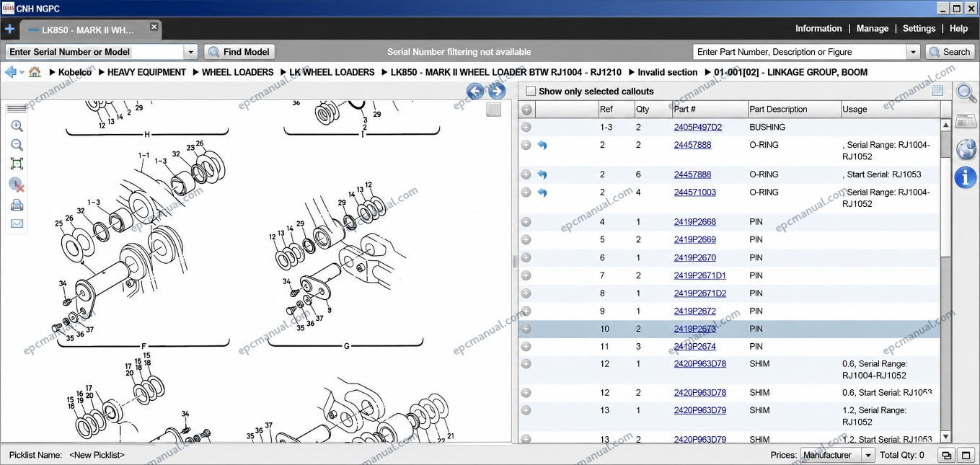Image resolution: width=980 pixels, height=465 pixels.
Task: Add PIN 2419P2673 to picklist
Action: click(526, 329)
